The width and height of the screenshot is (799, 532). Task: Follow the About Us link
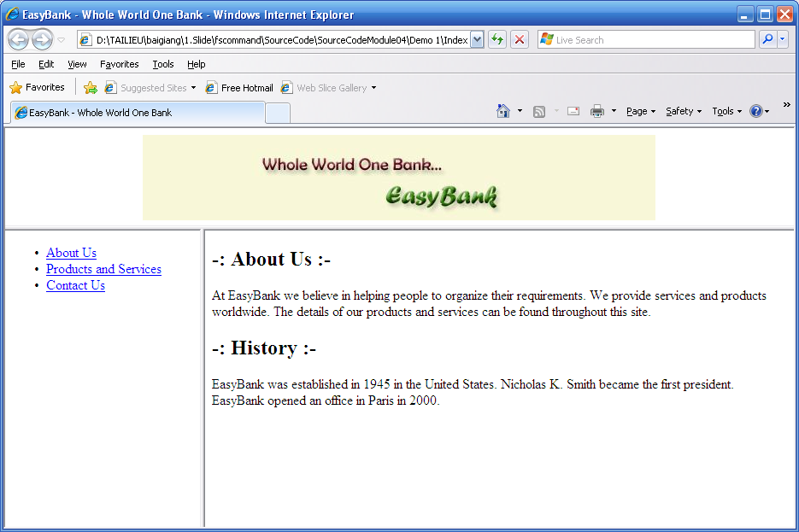[x=71, y=253]
